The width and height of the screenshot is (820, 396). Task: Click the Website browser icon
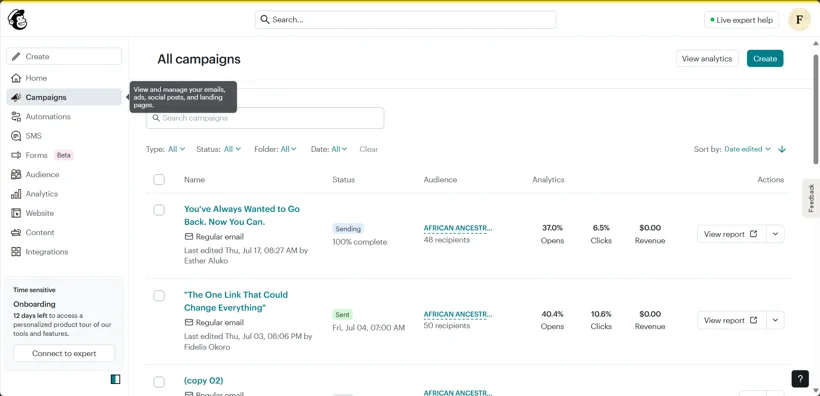click(16, 213)
